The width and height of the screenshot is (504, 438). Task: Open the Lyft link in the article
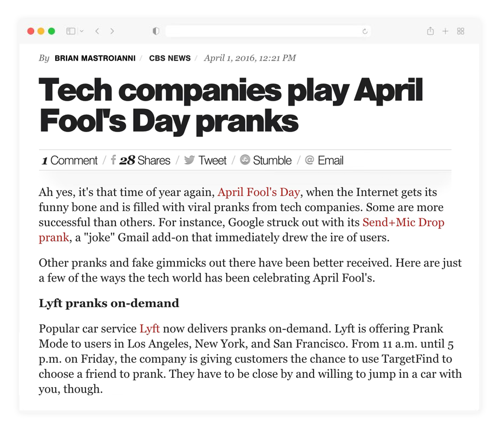pos(150,329)
